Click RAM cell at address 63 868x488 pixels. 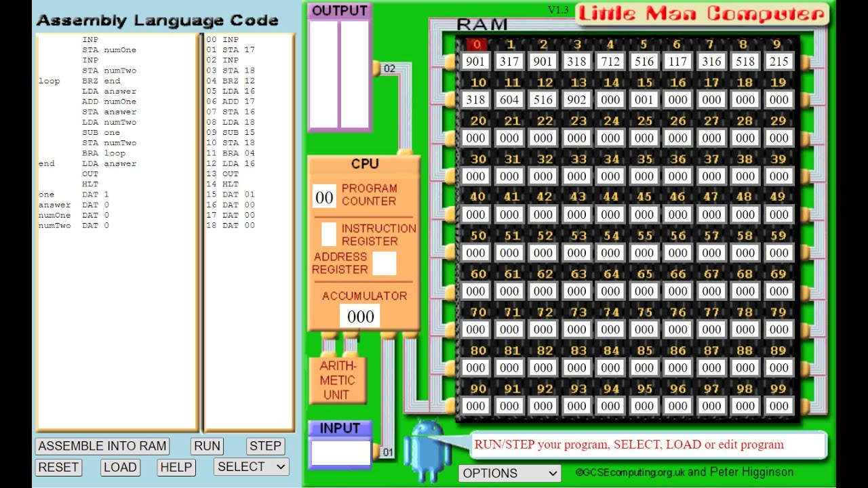(x=576, y=291)
